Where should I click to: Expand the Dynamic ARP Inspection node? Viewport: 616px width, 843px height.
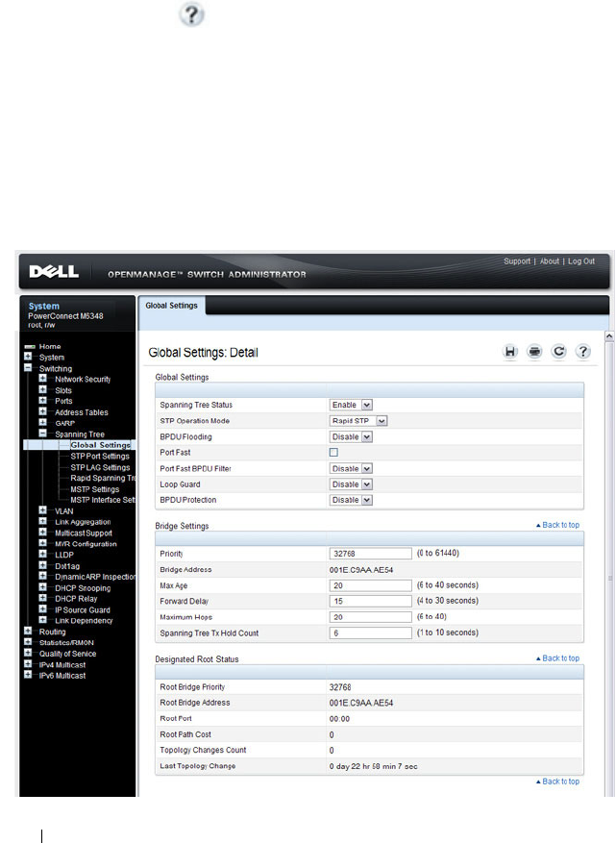click(43, 577)
